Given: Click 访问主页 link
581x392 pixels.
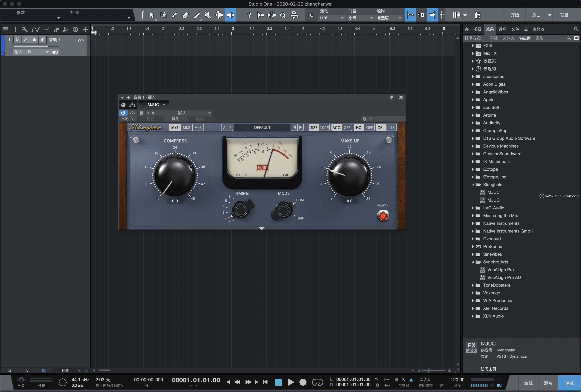Looking at the screenshot, I should click(488, 369).
